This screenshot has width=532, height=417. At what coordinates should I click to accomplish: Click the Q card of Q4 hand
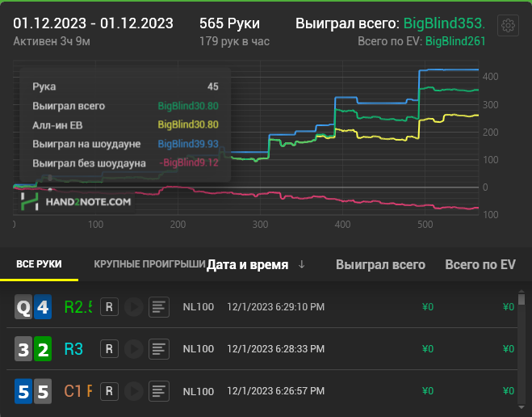[23, 307]
